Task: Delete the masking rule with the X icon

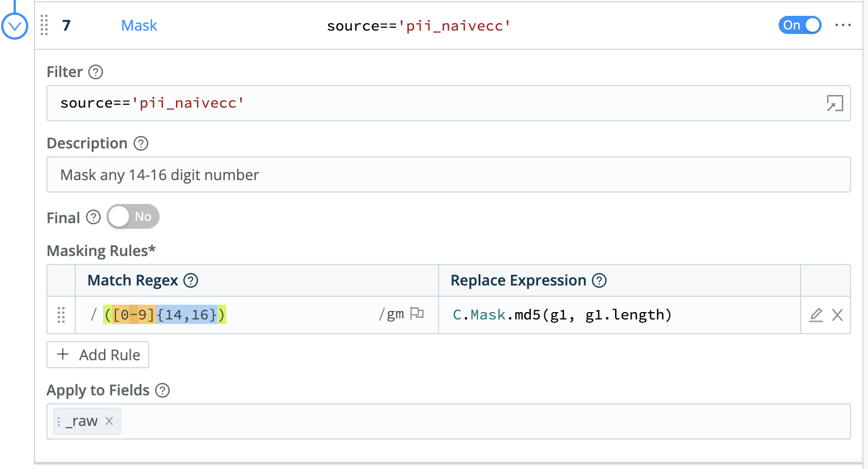Action: click(837, 315)
